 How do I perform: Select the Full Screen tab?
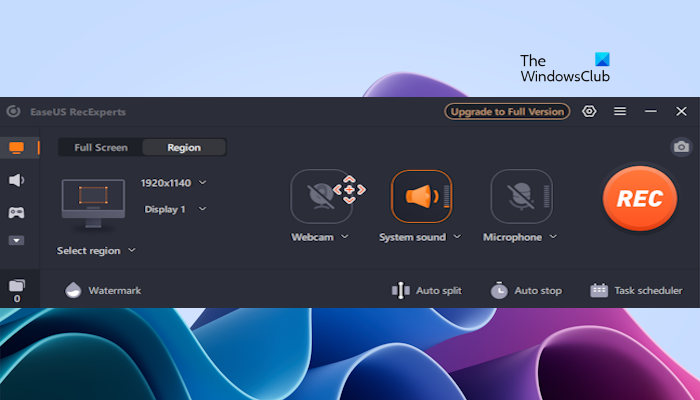click(x=101, y=147)
